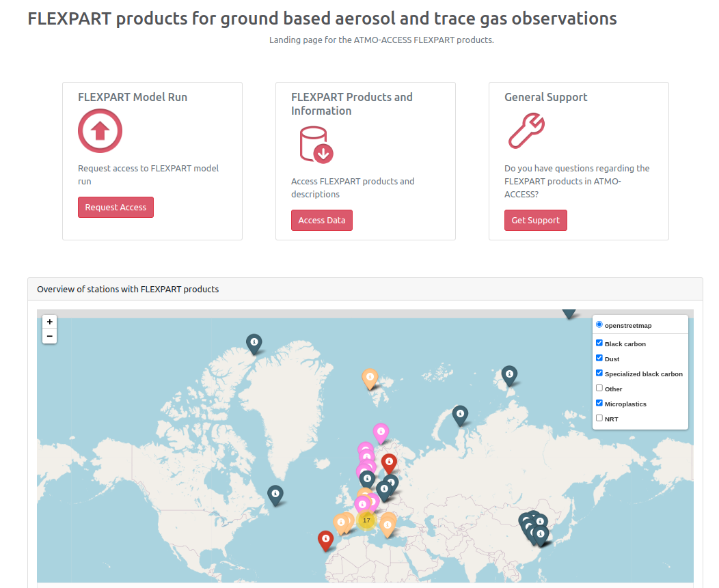Click the Request Access button

point(116,208)
